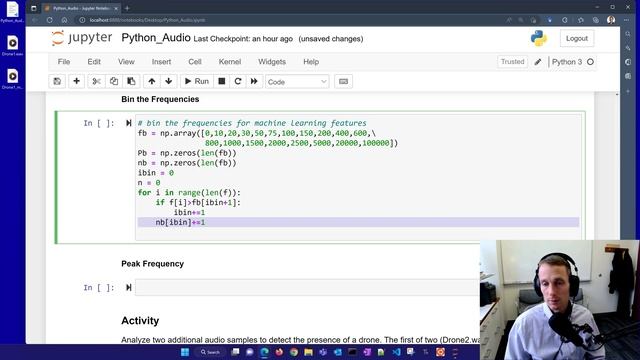The height and width of the screenshot is (360, 640).
Task: Click the Python logo image
Action: point(539,38)
